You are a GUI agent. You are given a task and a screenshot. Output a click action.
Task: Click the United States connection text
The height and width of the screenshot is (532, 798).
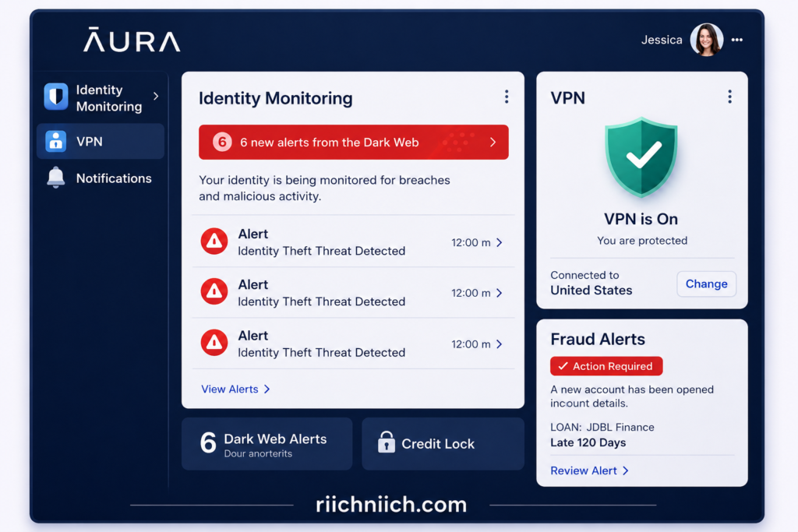pyautogui.click(x=591, y=291)
